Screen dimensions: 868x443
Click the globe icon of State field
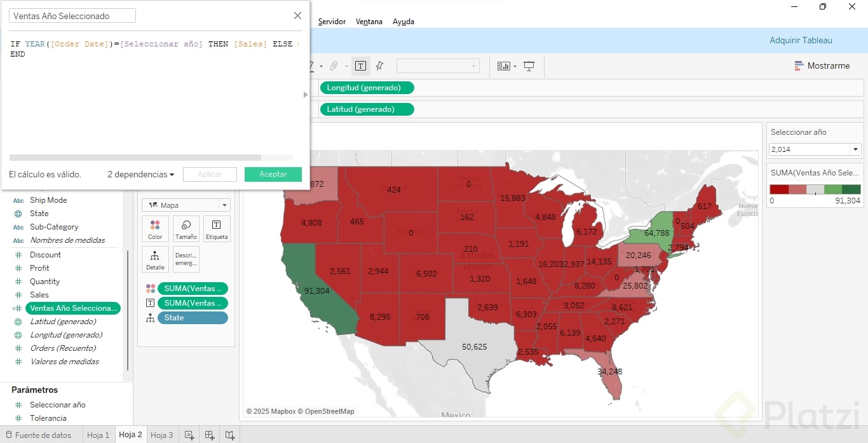click(18, 214)
